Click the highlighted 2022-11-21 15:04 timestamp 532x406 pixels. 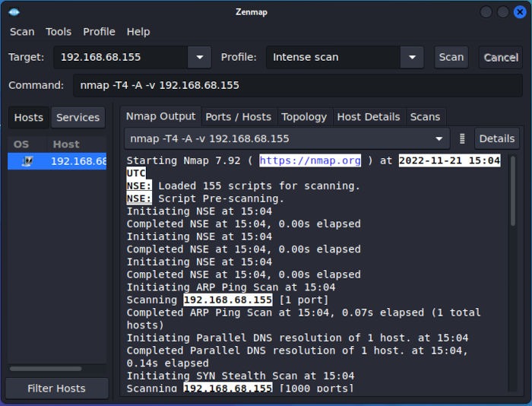[x=449, y=160]
